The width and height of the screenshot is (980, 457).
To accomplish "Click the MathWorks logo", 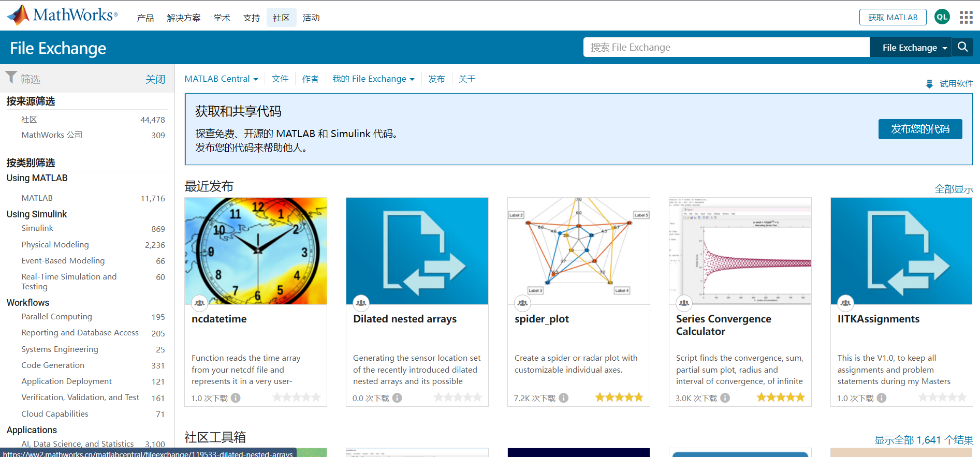I will pos(62,15).
